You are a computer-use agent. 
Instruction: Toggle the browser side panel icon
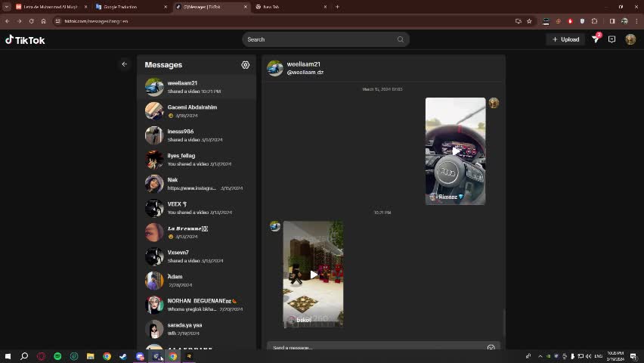point(612,21)
